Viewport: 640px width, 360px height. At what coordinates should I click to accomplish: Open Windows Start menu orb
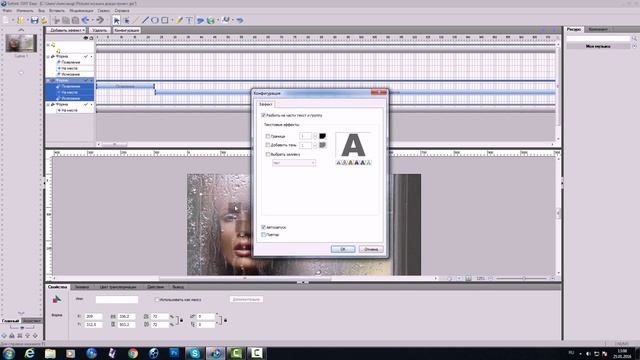[9, 353]
